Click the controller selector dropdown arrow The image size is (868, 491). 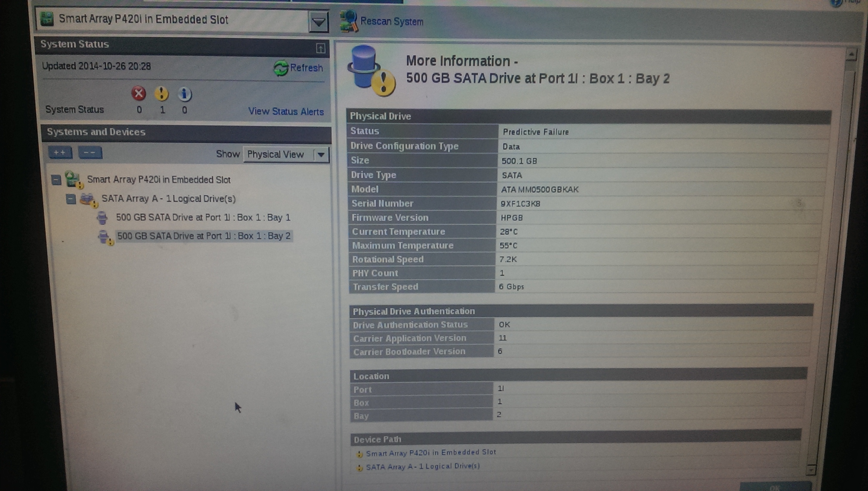tap(318, 22)
